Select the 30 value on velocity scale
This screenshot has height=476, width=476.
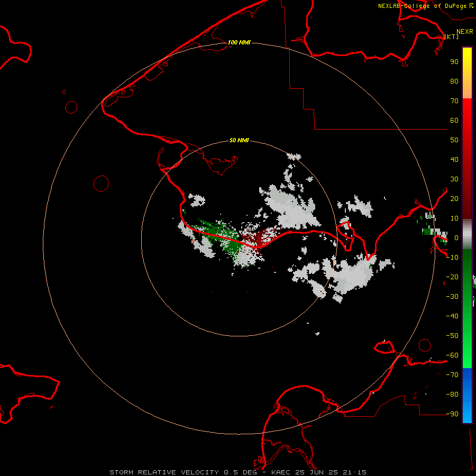point(454,179)
